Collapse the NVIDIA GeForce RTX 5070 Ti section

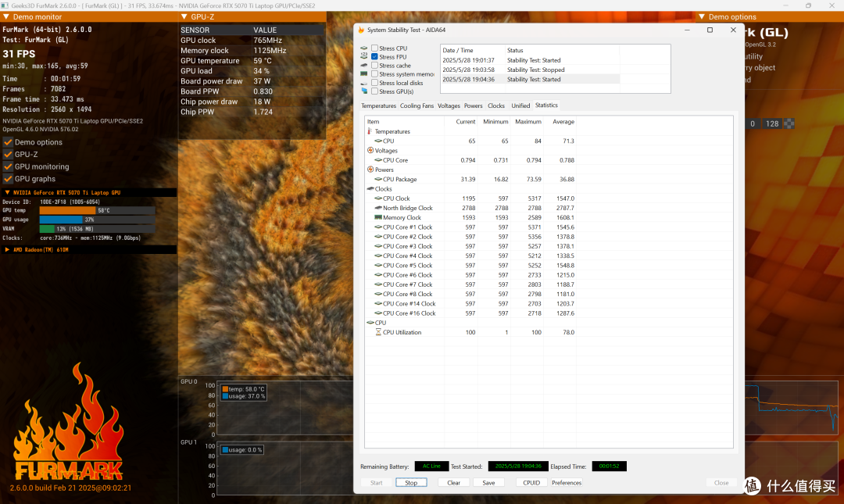coord(8,192)
